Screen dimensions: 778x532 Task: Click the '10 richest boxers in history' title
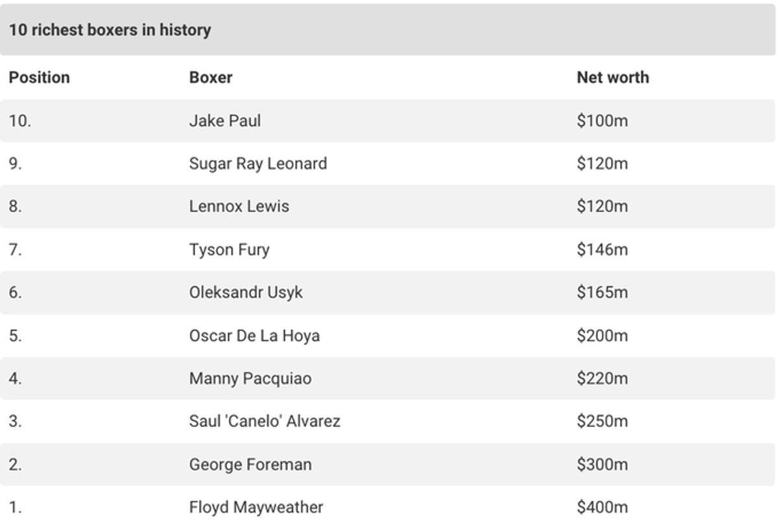[x=110, y=30]
